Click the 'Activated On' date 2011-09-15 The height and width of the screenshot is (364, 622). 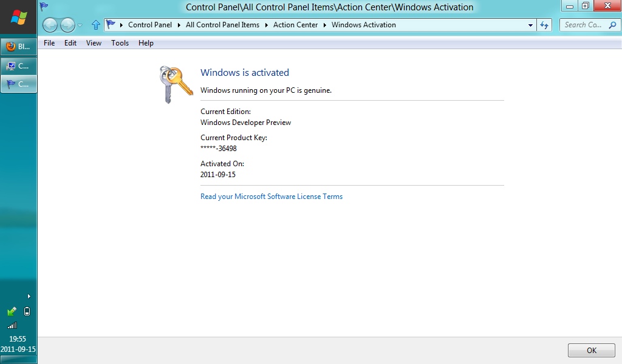pos(218,175)
